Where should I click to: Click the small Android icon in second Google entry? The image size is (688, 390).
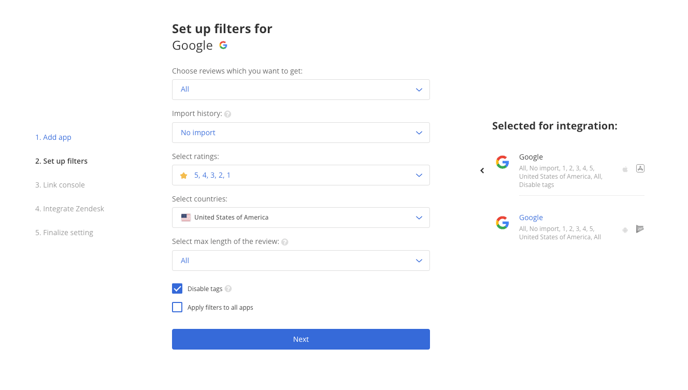coord(625,230)
